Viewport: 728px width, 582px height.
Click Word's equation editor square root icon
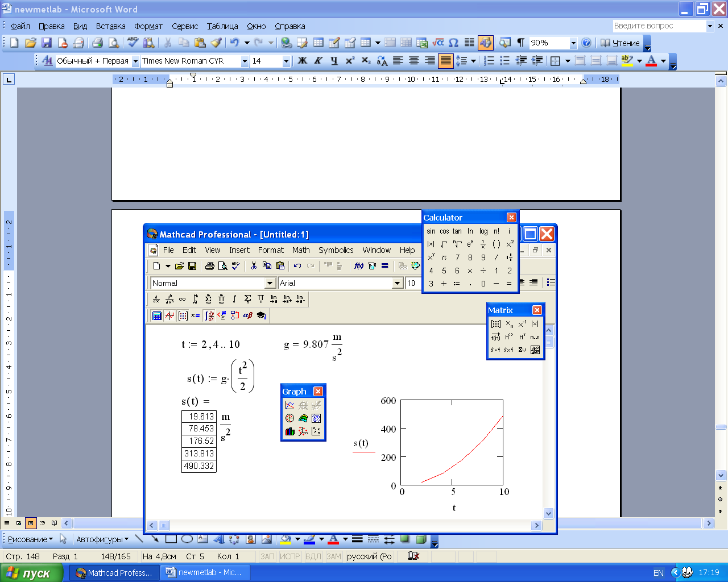tap(438, 43)
